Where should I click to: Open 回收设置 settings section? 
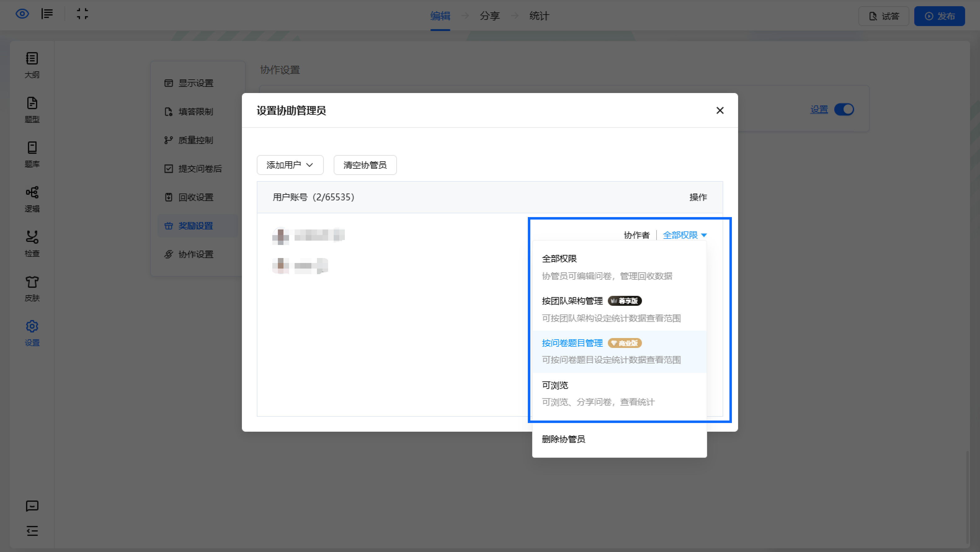click(x=198, y=197)
